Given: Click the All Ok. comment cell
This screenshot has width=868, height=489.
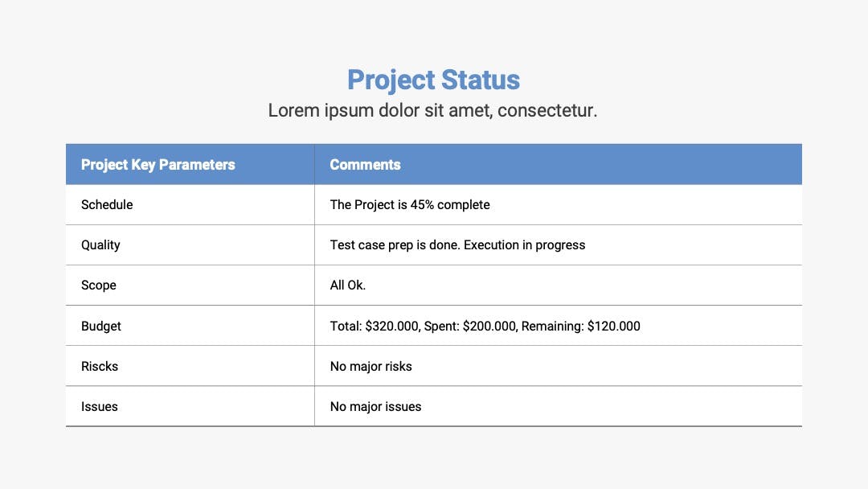Looking at the screenshot, I should coord(558,286).
